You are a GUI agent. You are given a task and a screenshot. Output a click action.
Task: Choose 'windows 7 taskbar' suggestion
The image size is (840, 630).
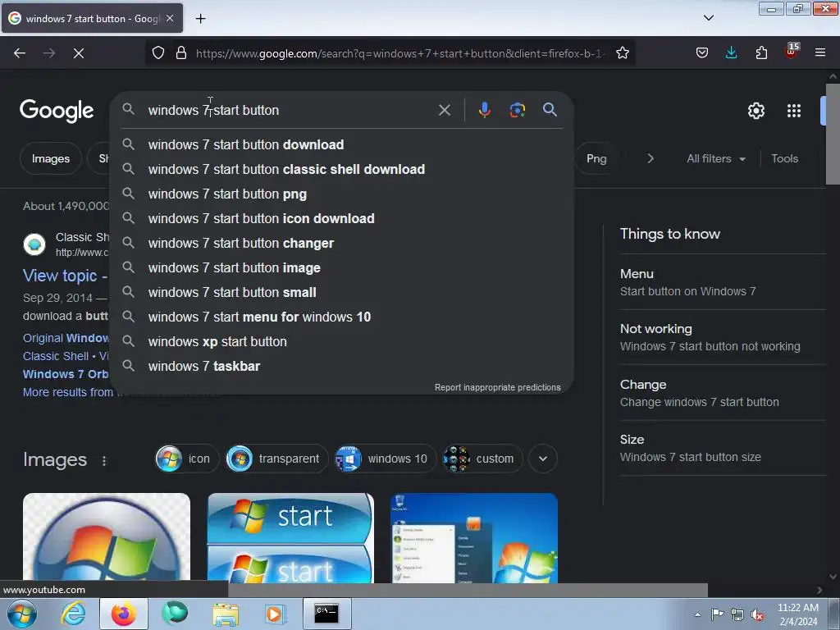[342, 367]
